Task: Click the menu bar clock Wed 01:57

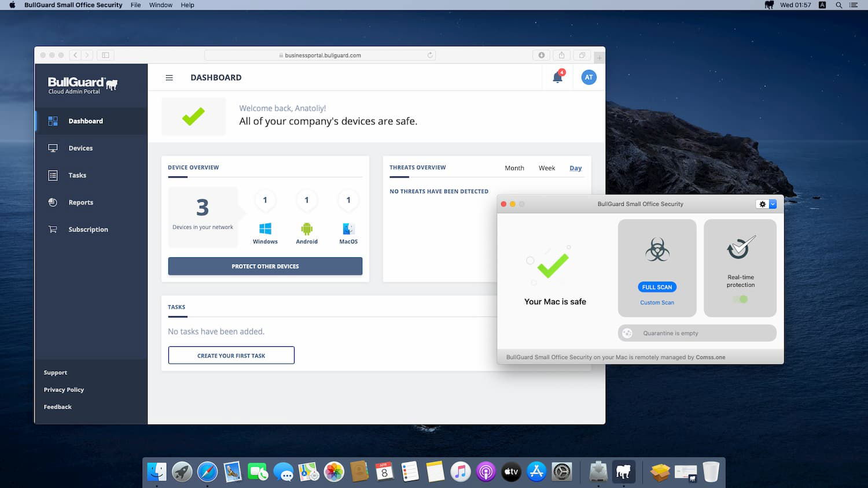Action: point(796,5)
